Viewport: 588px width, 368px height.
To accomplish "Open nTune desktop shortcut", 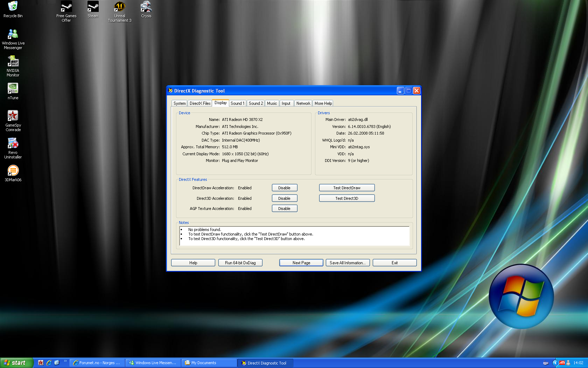I will 13,89.
